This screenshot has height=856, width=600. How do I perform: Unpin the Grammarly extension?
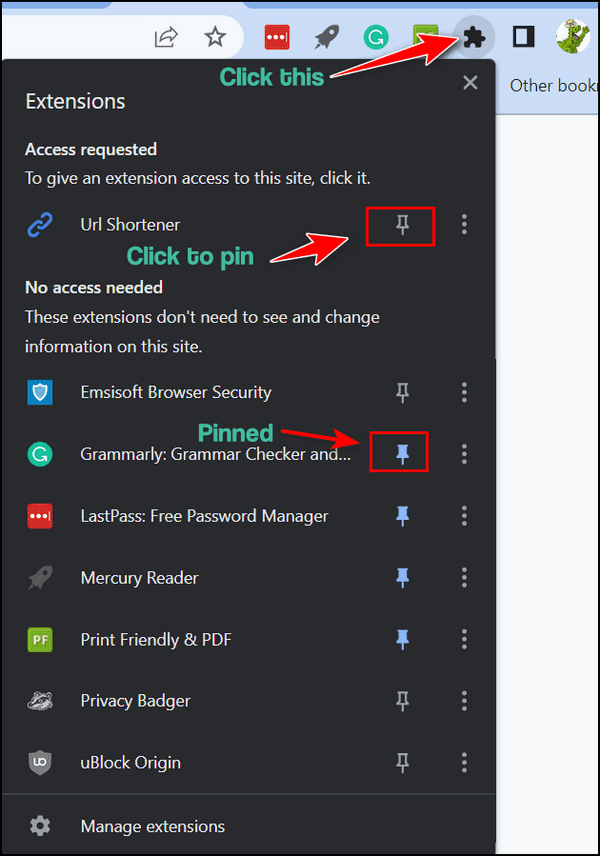click(x=402, y=454)
